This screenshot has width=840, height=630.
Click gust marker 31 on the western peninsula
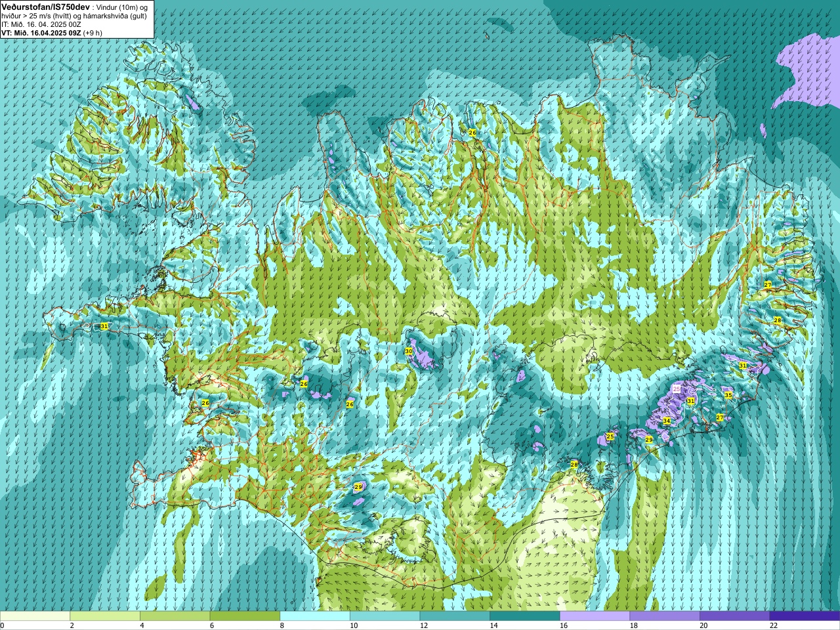coord(104,326)
